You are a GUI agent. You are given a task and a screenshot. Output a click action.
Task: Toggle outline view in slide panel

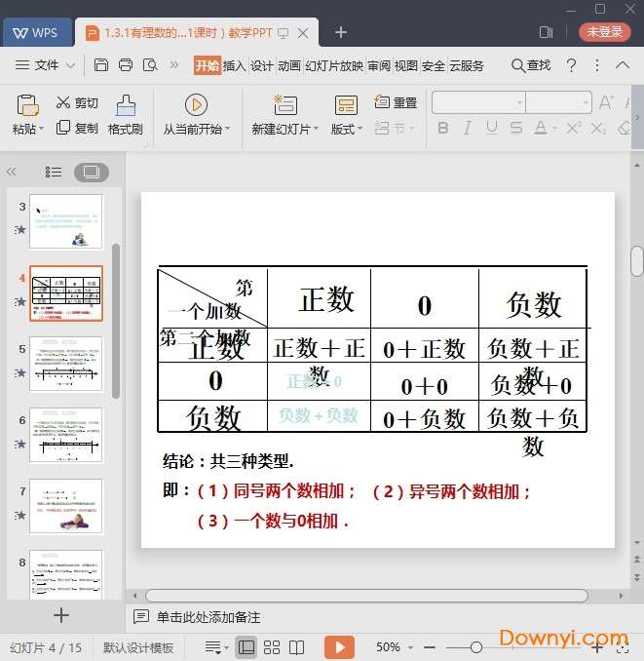[x=54, y=172]
